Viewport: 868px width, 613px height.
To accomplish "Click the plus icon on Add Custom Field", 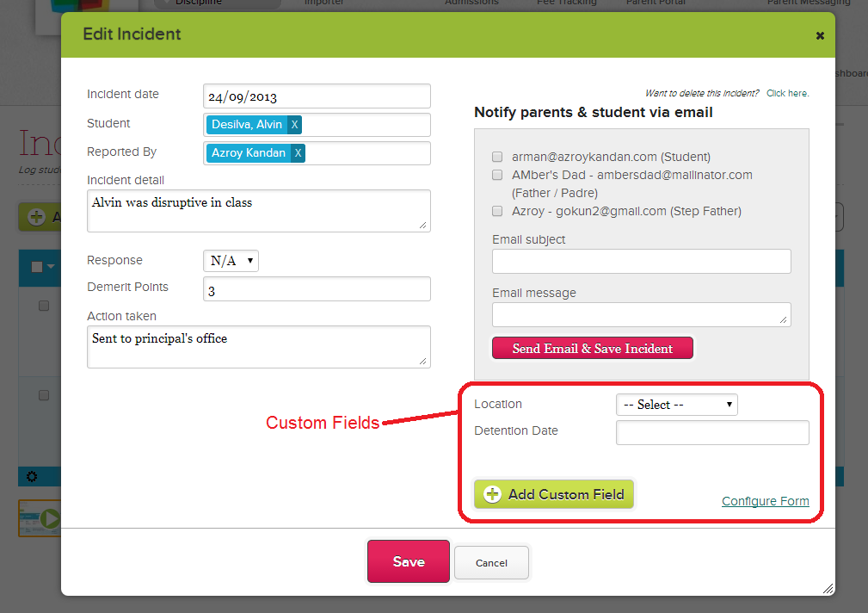I will click(492, 494).
